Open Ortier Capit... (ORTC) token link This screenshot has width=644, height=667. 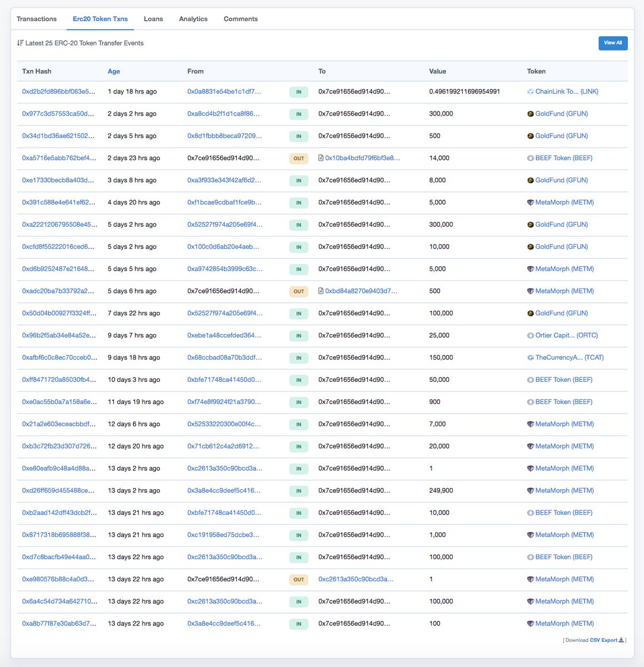(x=567, y=336)
